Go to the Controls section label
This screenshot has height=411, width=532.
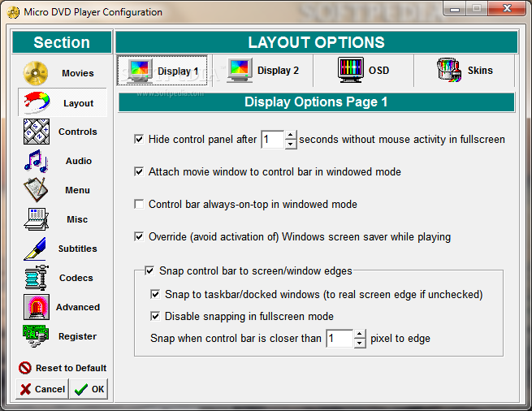click(78, 132)
